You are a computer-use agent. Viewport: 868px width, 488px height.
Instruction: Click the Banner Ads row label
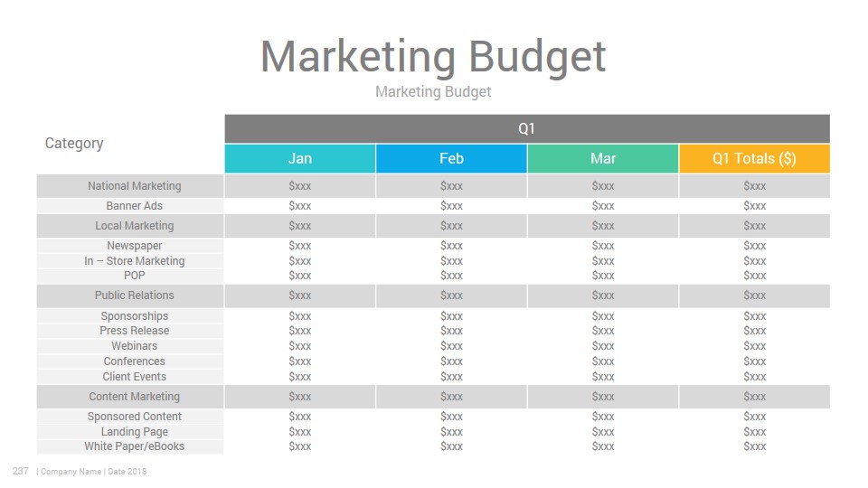click(x=135, y=206)
